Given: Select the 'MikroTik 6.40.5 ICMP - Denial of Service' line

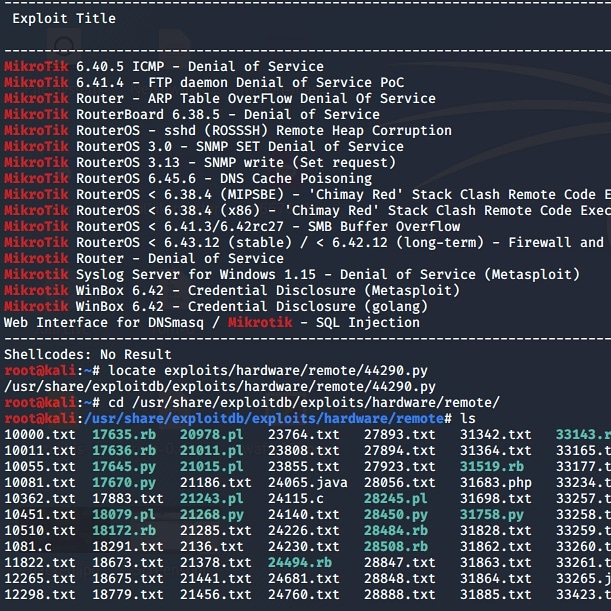Looking at the screenshot, I should [164, 66].
